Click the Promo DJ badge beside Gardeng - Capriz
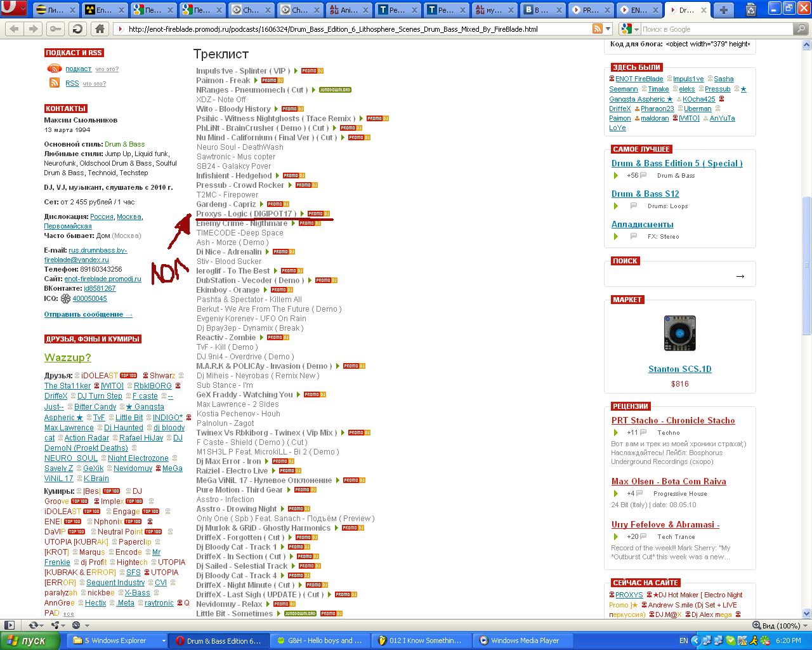812x650 pixels. [x=278, y=204]
